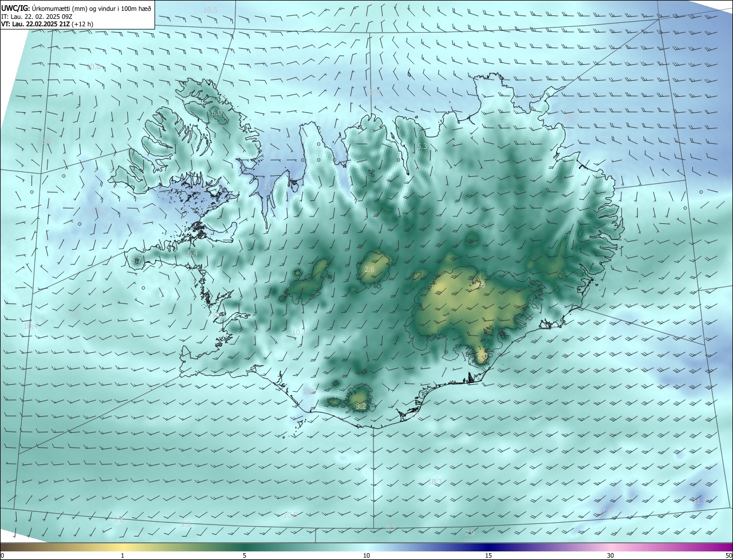Click the "15" tick label on the color scale
Image resolution: width=733 pixels, height=560 pixels.
(x=488, y=555)
